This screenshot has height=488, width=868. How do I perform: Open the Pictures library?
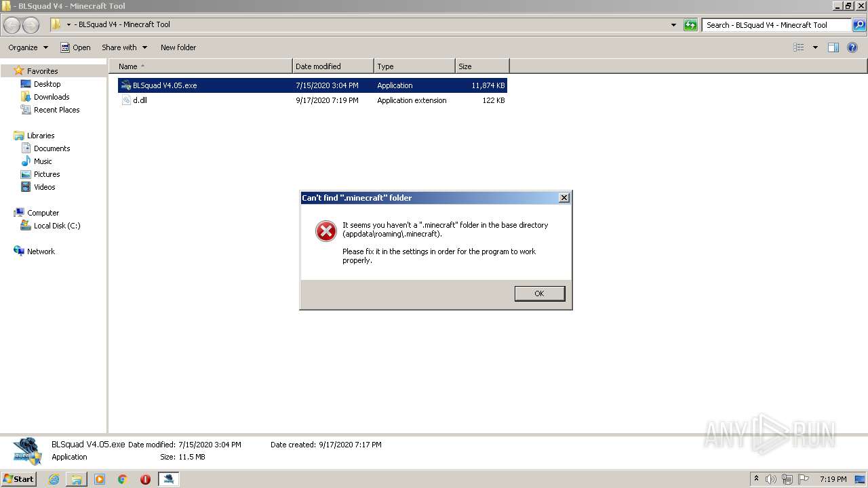pos(47,174)
